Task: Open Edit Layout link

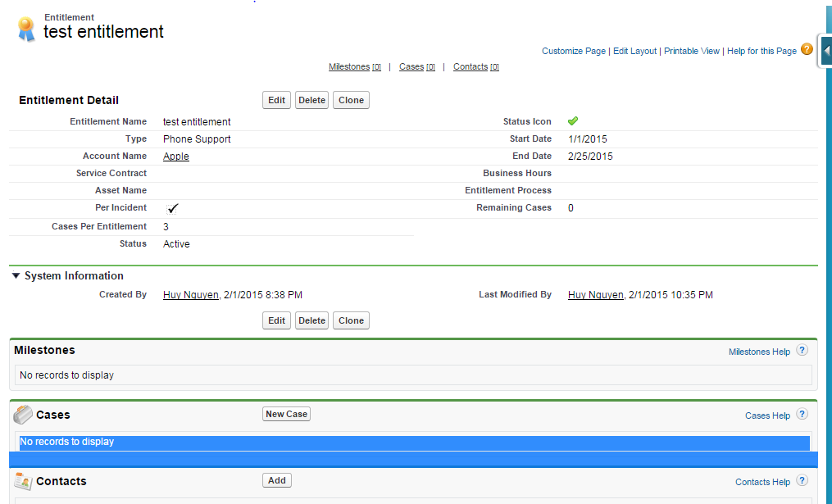Action: [x=634, y=51]
